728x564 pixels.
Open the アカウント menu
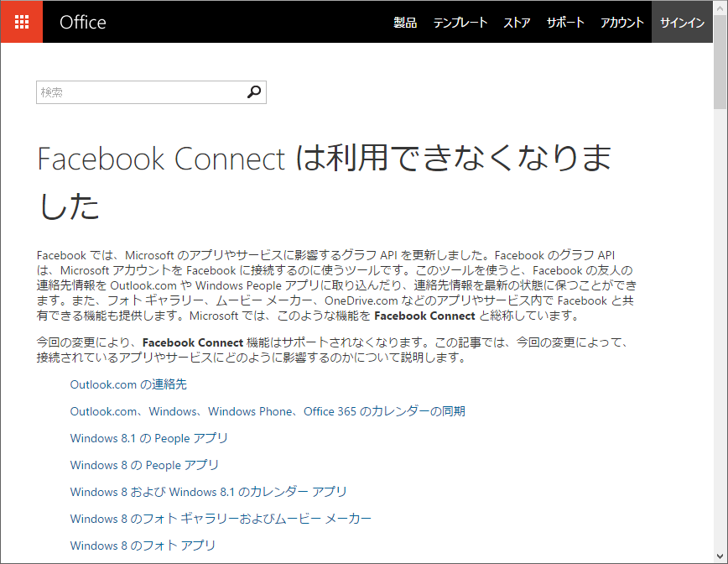coord(621,23)
